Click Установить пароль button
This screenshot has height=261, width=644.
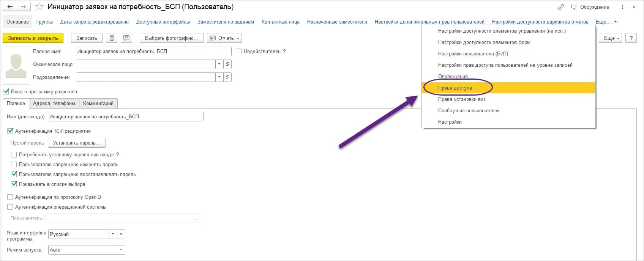pyautogui.click(x=77, y=143)
